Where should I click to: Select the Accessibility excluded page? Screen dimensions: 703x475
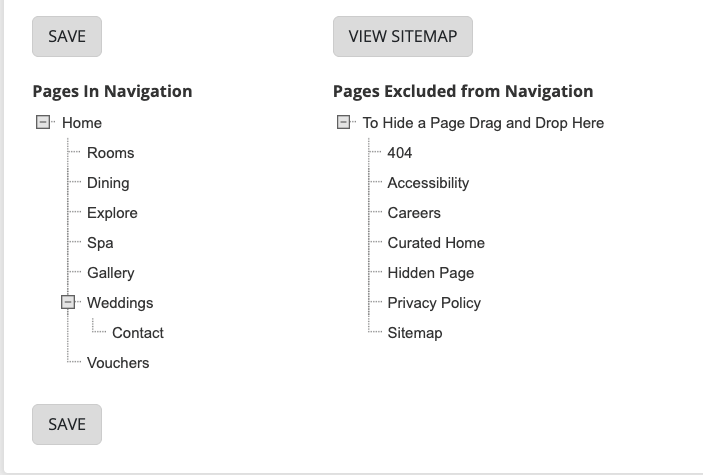click(x=428, y=183)
